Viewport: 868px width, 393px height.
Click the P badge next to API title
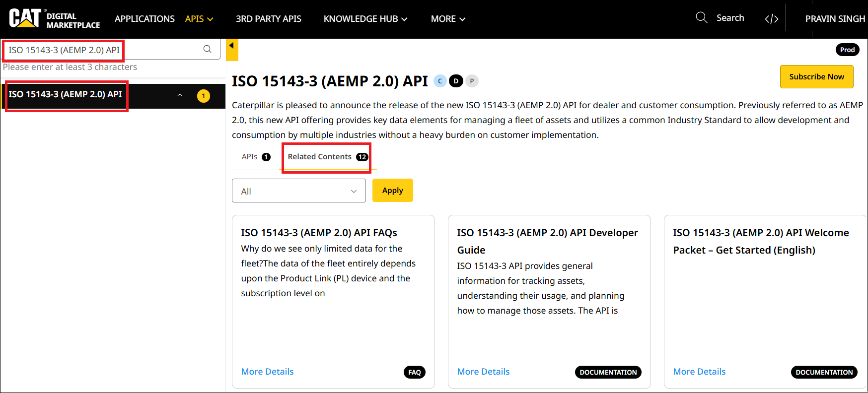(x=472, y=81)
